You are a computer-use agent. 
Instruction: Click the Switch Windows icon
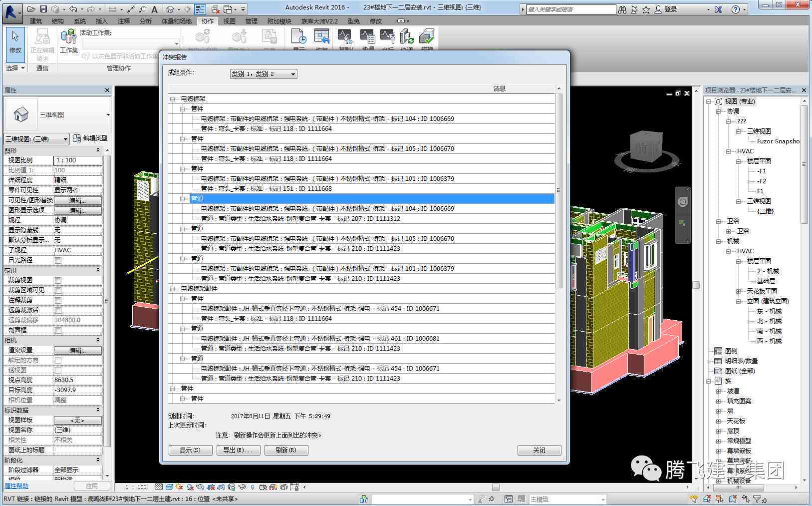point(228,9)
